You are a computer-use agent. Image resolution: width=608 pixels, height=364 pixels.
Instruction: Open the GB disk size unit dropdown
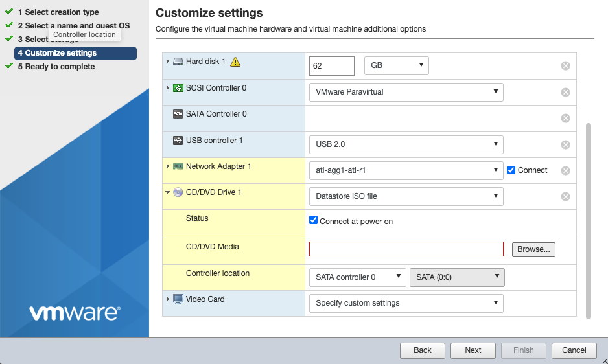(396, 65)
